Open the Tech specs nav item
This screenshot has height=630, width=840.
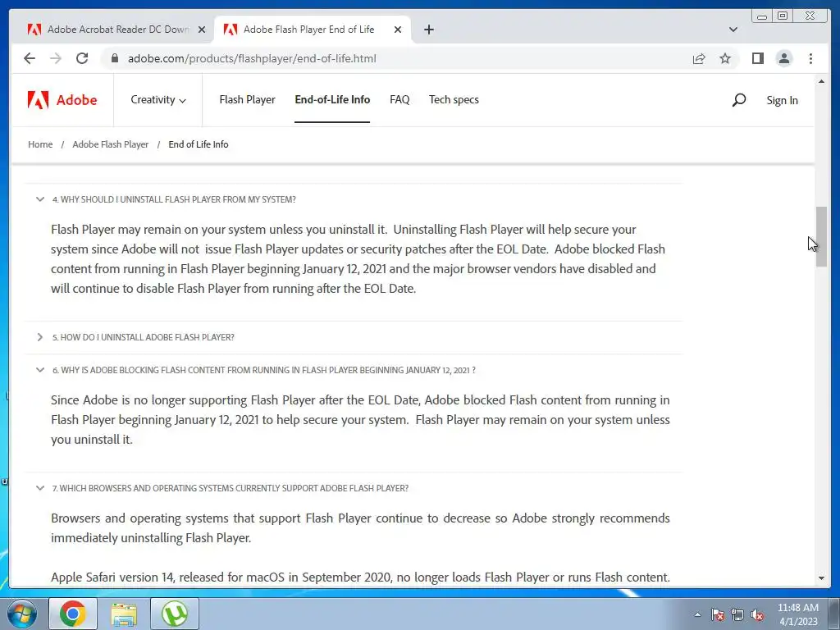coord(454,99)
